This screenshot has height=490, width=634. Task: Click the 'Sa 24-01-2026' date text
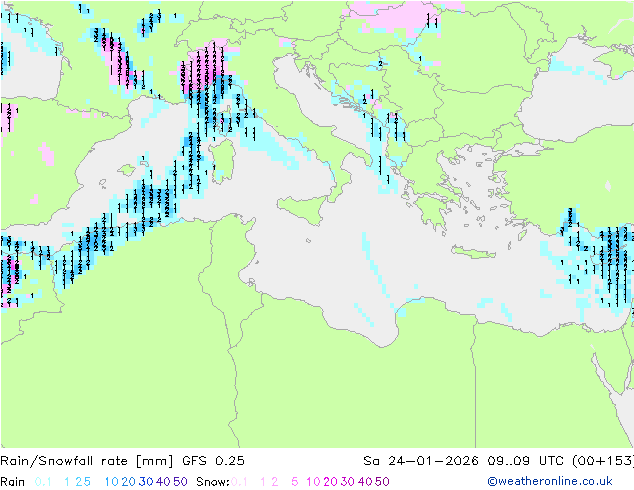tap(421, 461)
